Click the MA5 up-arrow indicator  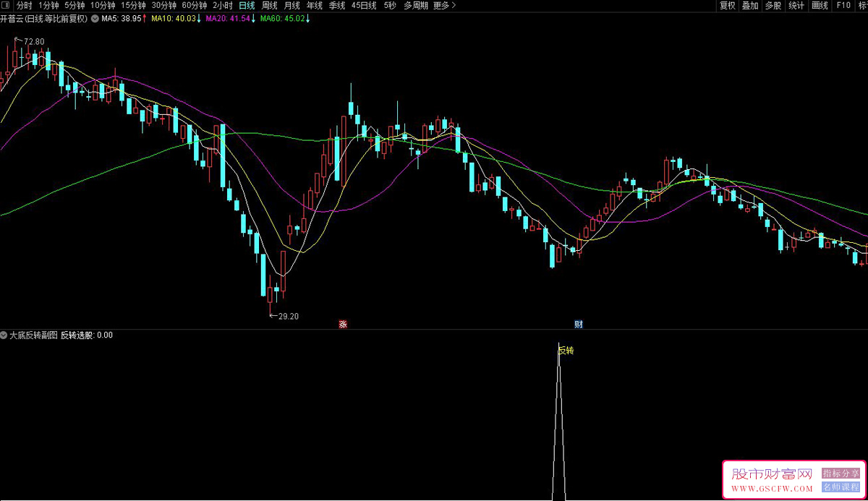point(145,18)
